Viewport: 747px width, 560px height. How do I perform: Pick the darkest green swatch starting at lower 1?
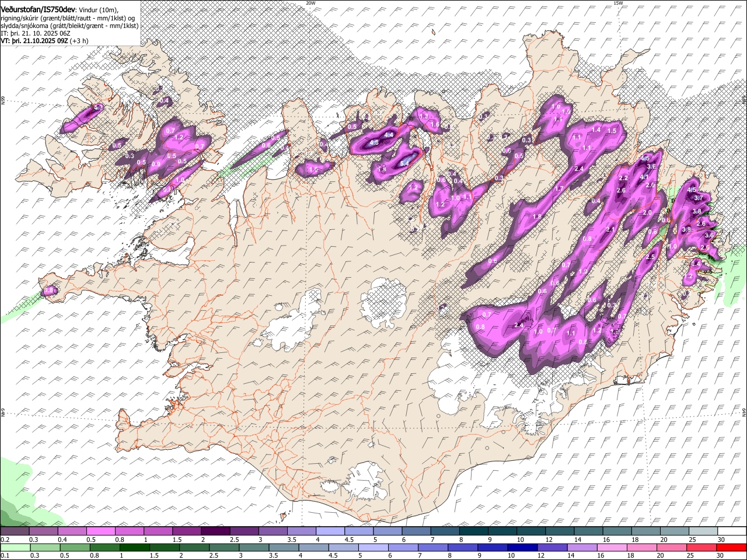point(134,548)
